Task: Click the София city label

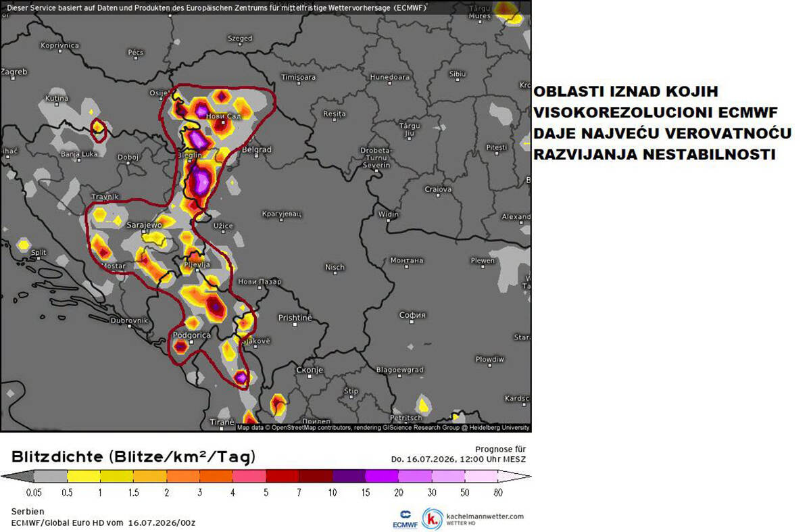Action: pyautogui.click(x=412, y=315)
